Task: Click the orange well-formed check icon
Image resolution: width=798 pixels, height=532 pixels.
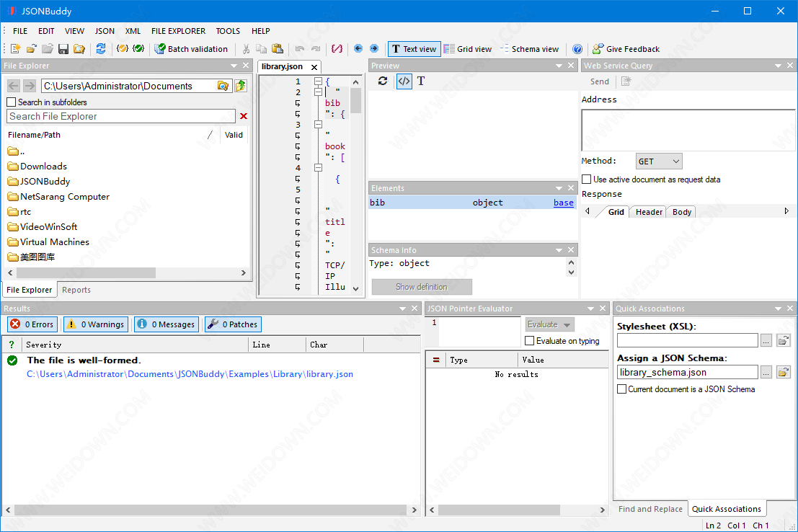Action: [122, 49]
